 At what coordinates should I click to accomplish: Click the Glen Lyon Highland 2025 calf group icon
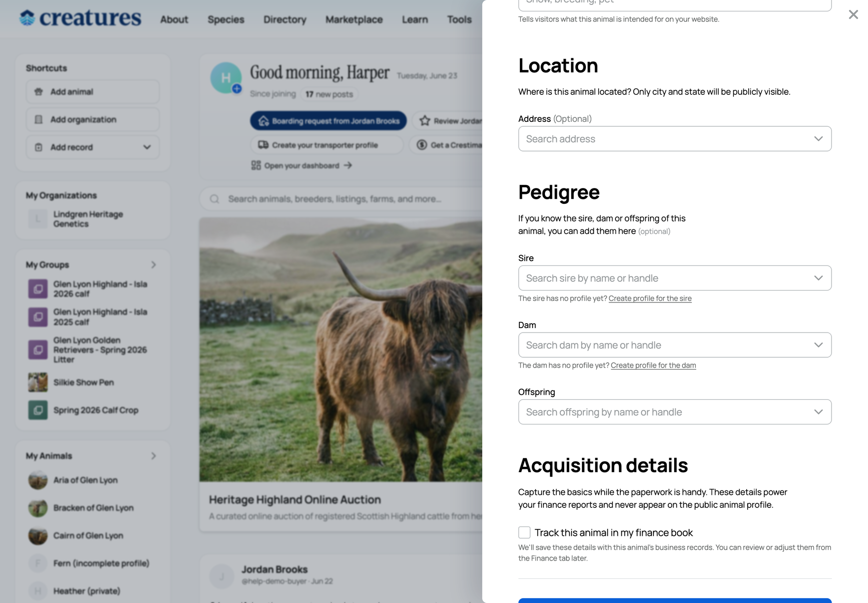point(38,317)
